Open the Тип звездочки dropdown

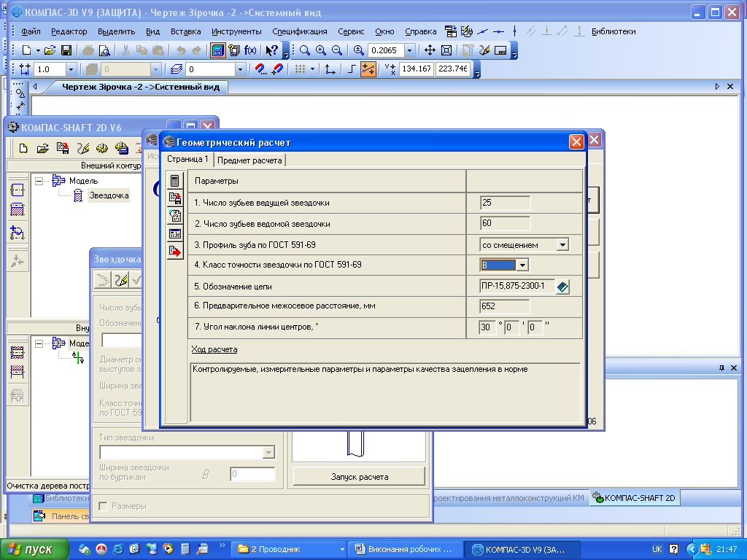point(268,452)
